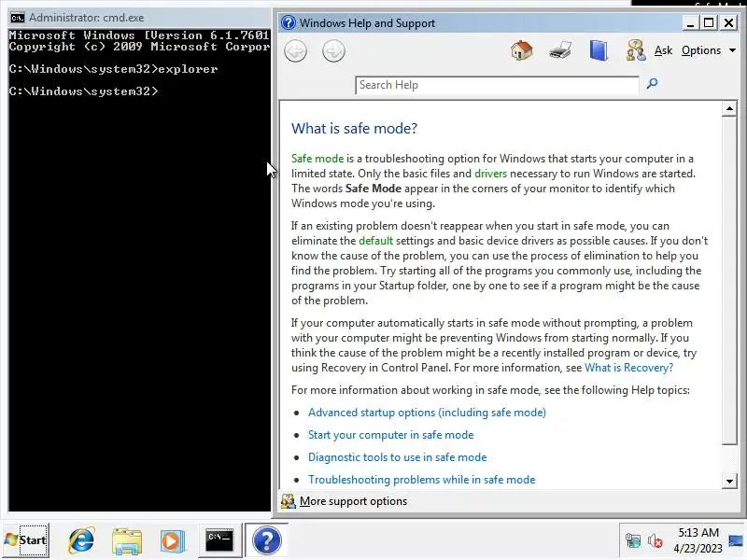Click the Help window title bar icon
Viewport: 747px width, 560px height.
coord(289,22)
